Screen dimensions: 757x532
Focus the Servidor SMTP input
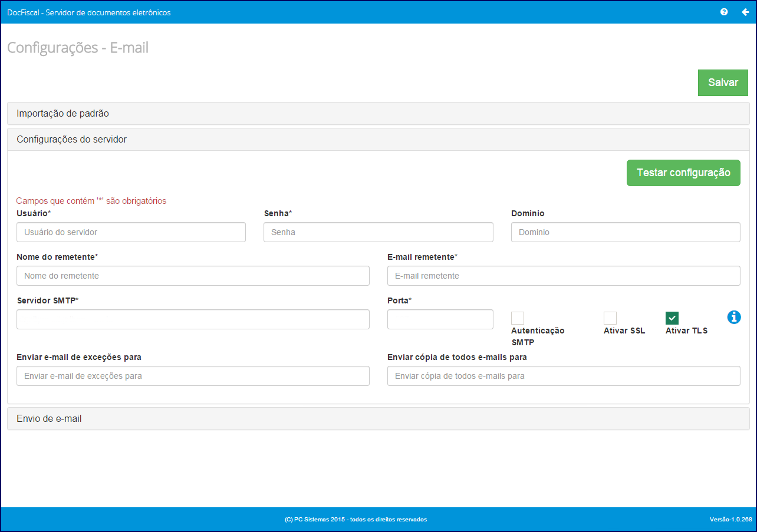(193, 319)
